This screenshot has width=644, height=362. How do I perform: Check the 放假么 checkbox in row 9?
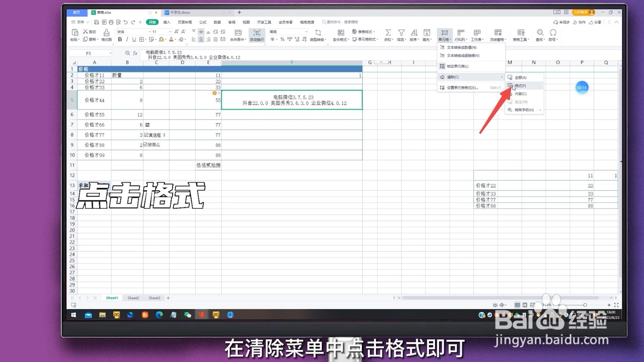tap(145, 145)
